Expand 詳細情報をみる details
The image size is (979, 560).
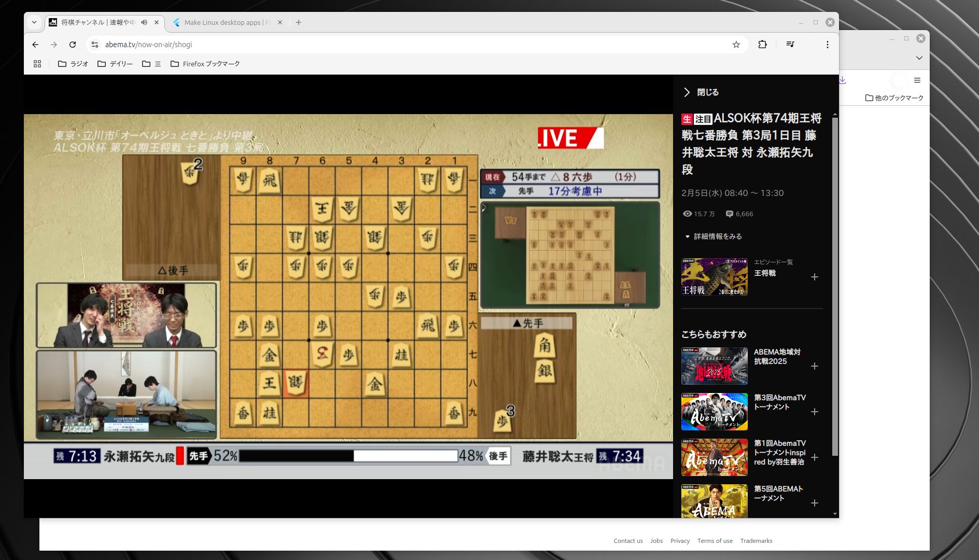point(714,236)
